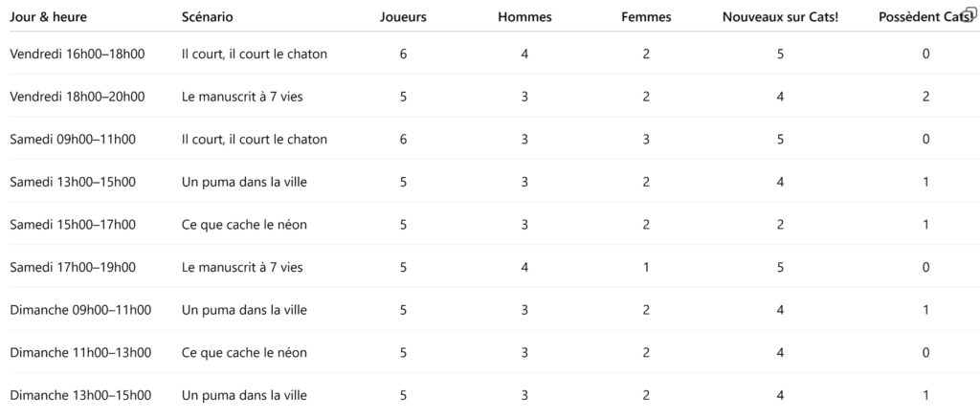Image resolution: width=980 pixels, height=419 pixels.
Task: Select the "Samedi 13h00–15h00" time slot cell
Action: [73, 182]
